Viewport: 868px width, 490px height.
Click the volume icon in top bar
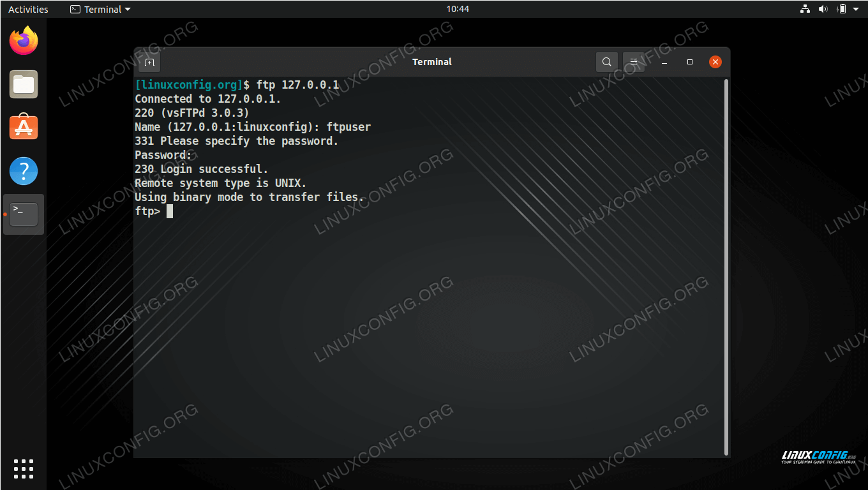point(823,9)
